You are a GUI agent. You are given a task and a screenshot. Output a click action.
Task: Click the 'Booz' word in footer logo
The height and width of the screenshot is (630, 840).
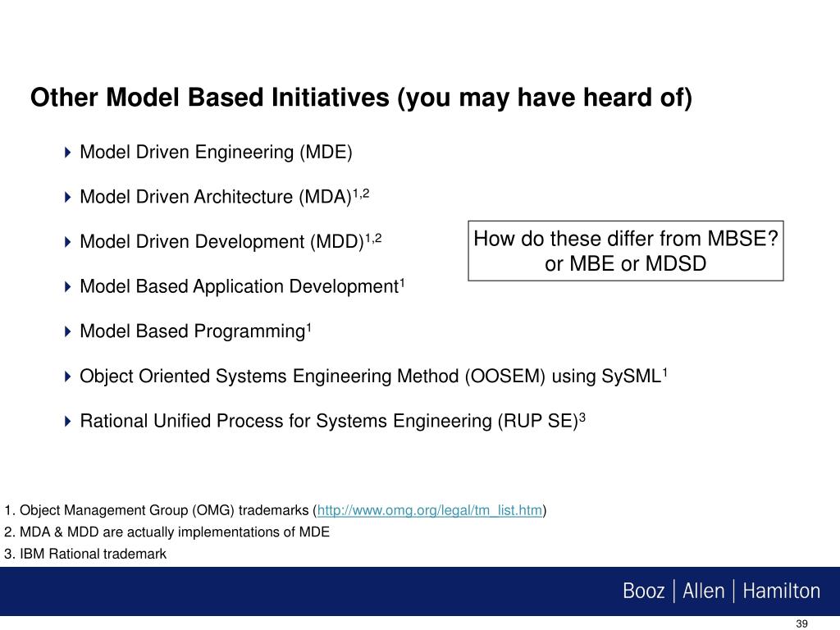tap(643, 591)
